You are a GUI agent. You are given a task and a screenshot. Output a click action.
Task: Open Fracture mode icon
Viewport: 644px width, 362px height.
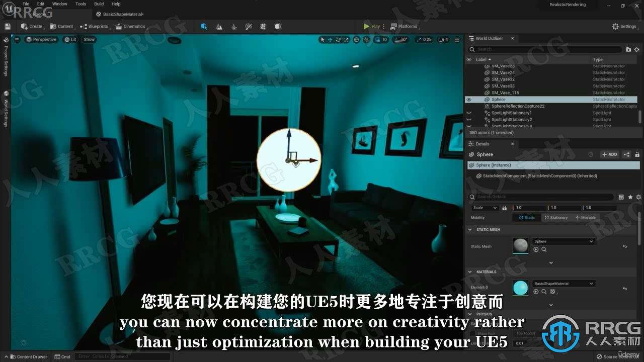(x=263, y=26)
